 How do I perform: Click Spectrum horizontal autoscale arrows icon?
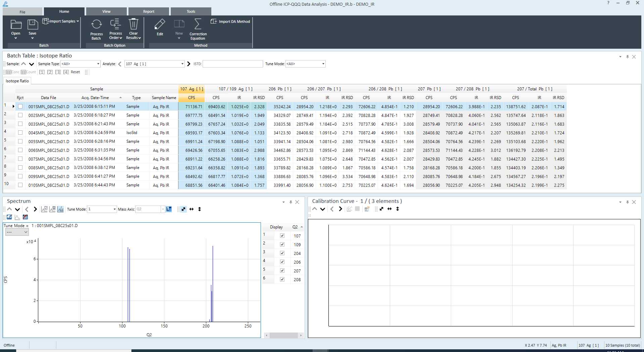coord(192,209)
